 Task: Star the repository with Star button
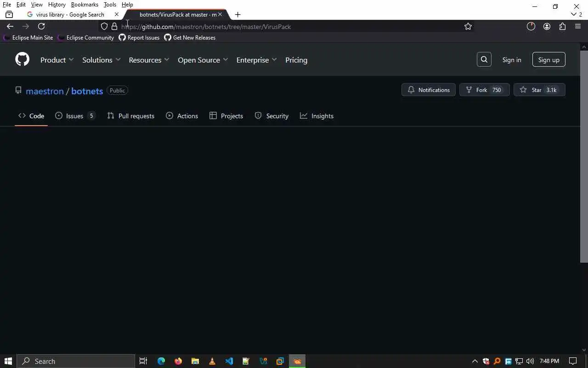tap(539, 90)
